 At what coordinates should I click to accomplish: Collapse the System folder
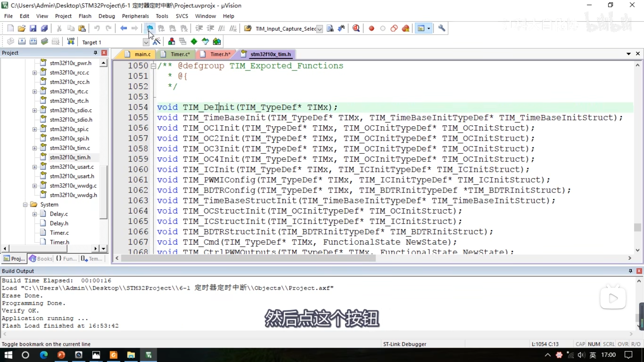click(x=25, y=205)
